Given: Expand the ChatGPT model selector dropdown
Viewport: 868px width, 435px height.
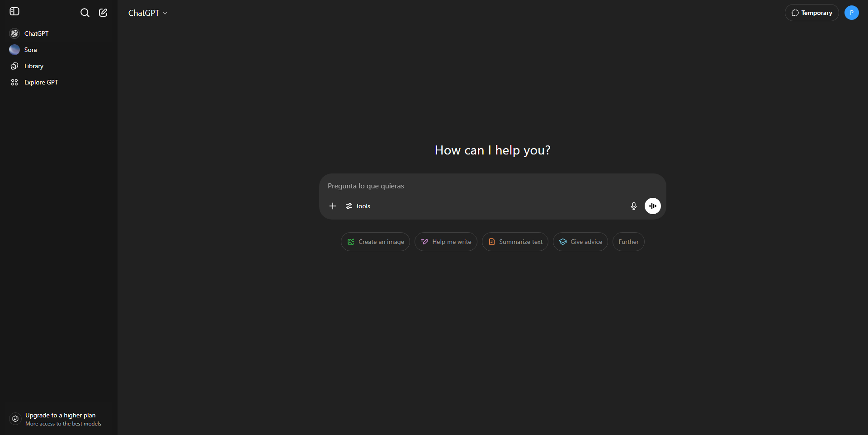Looking at the screenshot, I should coord(148,13).
